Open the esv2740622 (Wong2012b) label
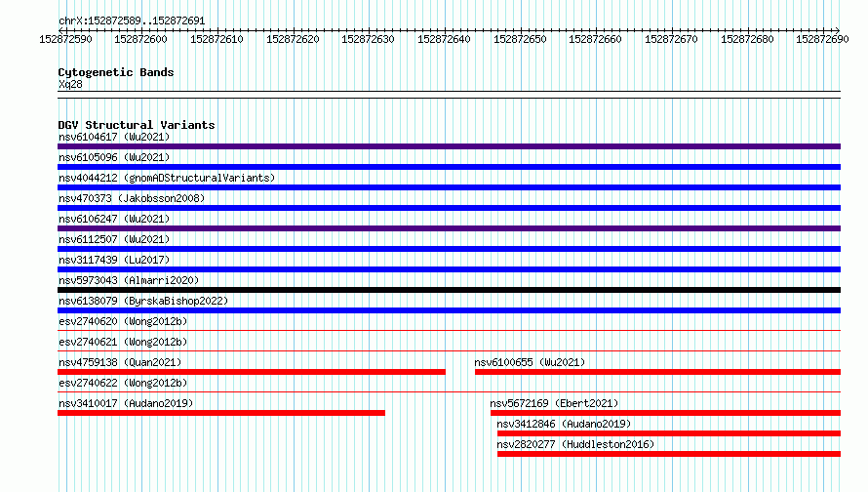Viewport: 868px width, 492px height. click(123, 383)
